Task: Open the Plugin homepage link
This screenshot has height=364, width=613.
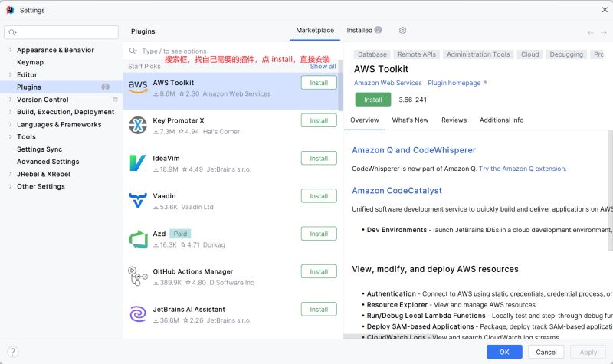Action: pyautogui.click(x=457, y=83)
